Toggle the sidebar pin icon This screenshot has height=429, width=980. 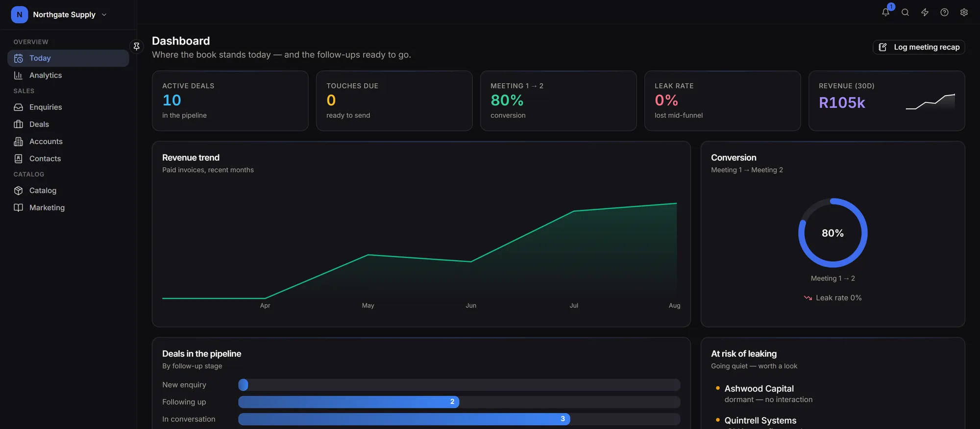(x=137, y=46)
